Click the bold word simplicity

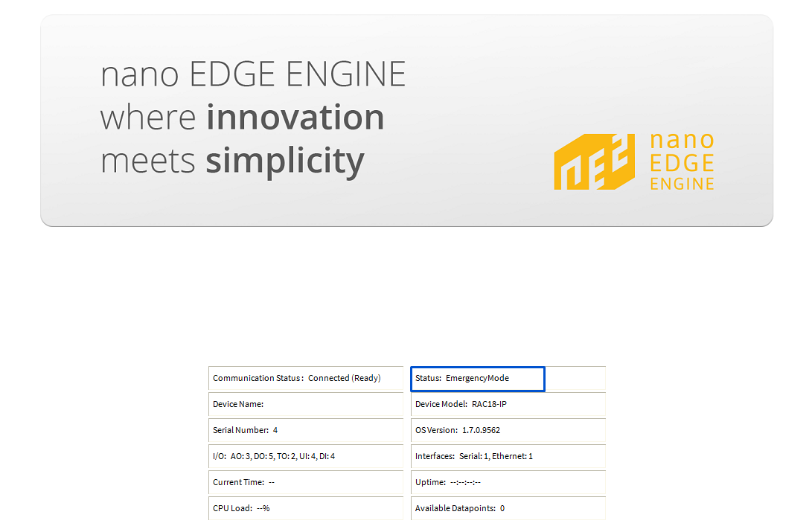(285, 161)
